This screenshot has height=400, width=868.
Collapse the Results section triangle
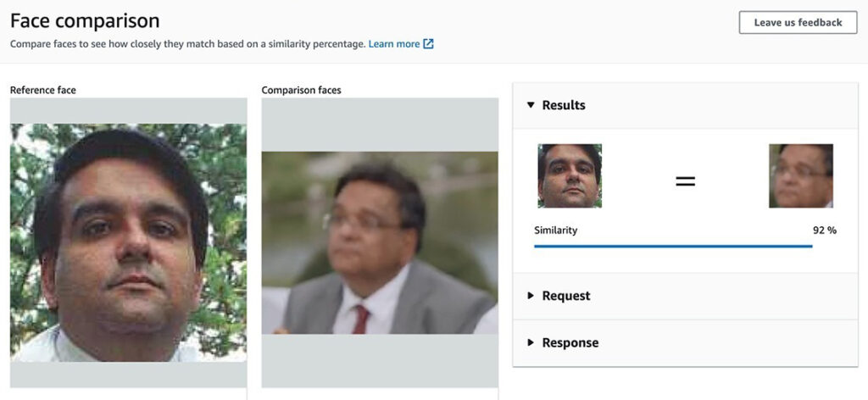click(x=531, y=105)
